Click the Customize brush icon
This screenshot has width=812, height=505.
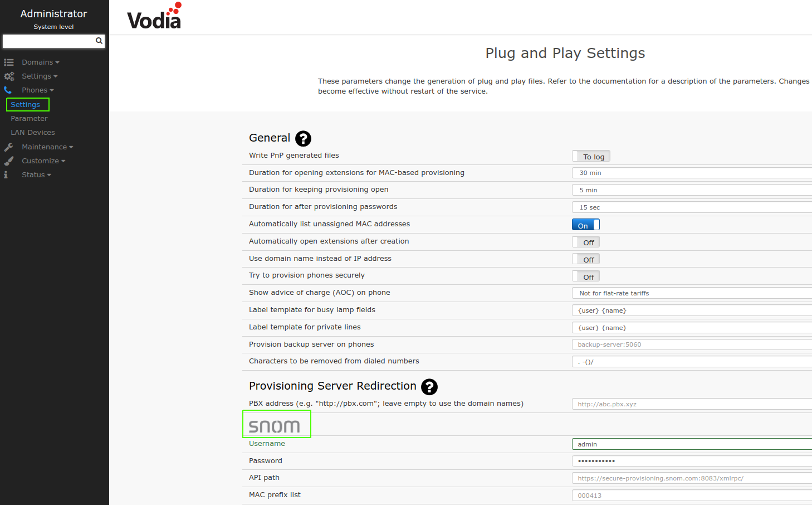[x=8, y=161]
